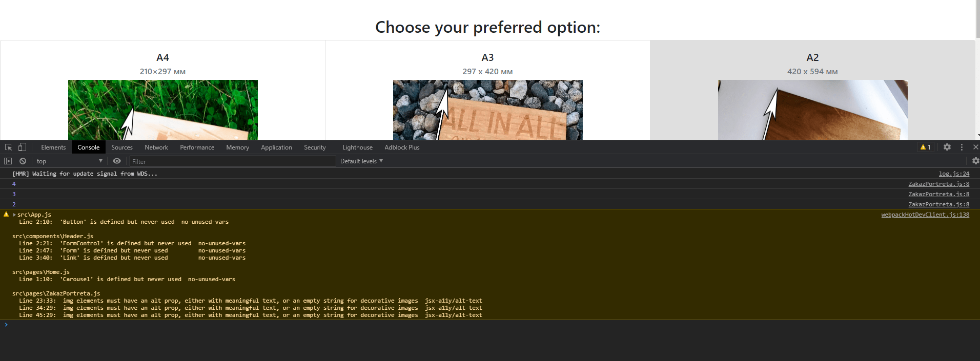Show the console sidebar
Viewport: 980px width, 361px height.
tap(8, 161)
